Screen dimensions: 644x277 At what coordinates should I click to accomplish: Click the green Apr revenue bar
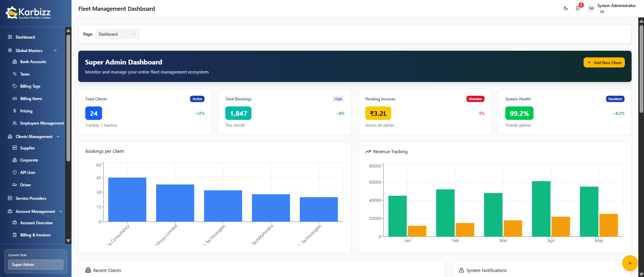click(x=541, y=209)
